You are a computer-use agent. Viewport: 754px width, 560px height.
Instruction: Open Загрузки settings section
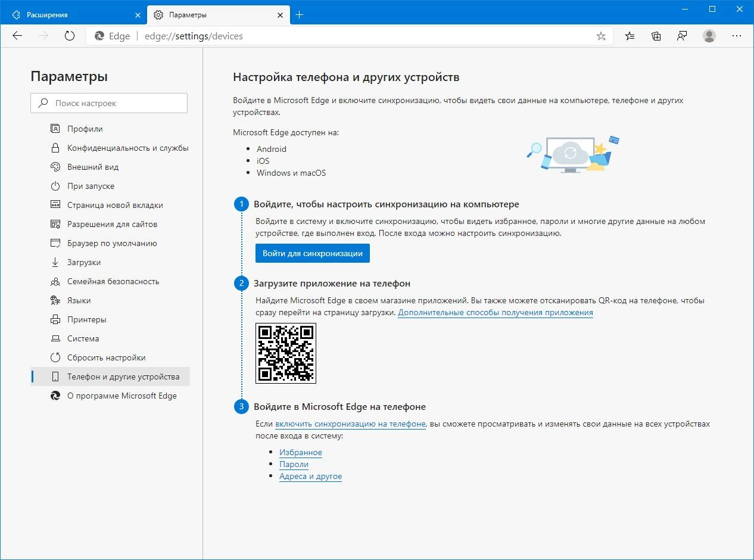tap(84, 262)
